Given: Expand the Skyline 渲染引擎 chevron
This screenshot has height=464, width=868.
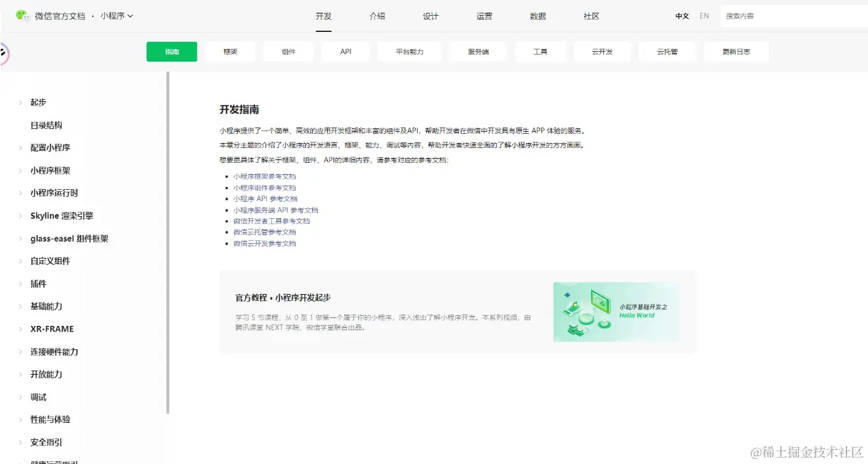Looking at the screenshot, I should coord(20,216).
